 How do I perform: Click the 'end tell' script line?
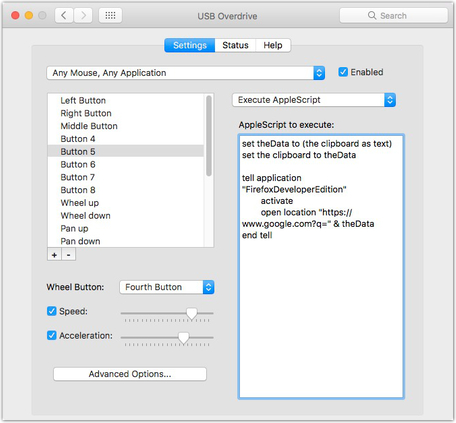[x=257, y=235]
